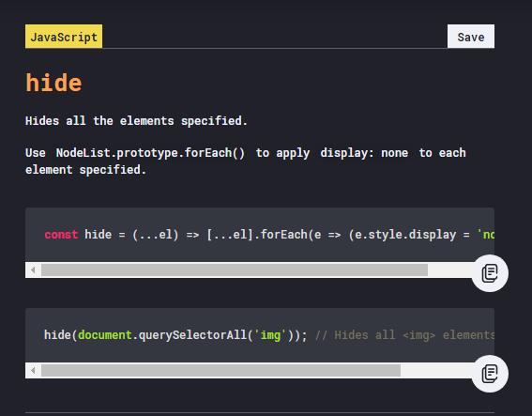Click left arrow of first code scrollbar
Screen dimensions: 532x416
33,270
